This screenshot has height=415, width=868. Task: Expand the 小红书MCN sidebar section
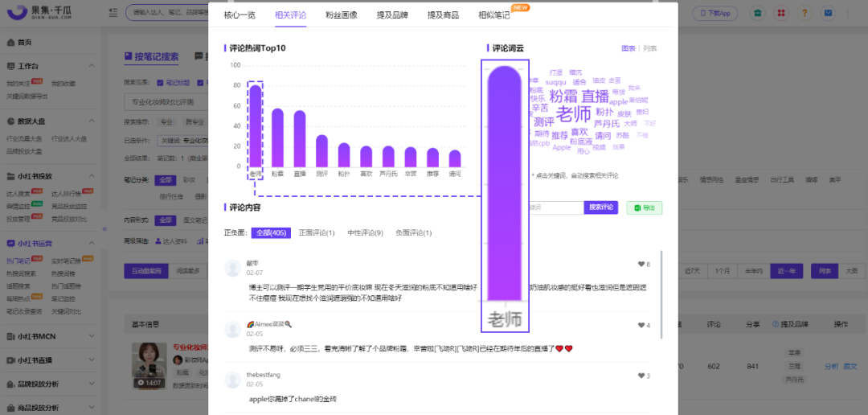point(92,335)
